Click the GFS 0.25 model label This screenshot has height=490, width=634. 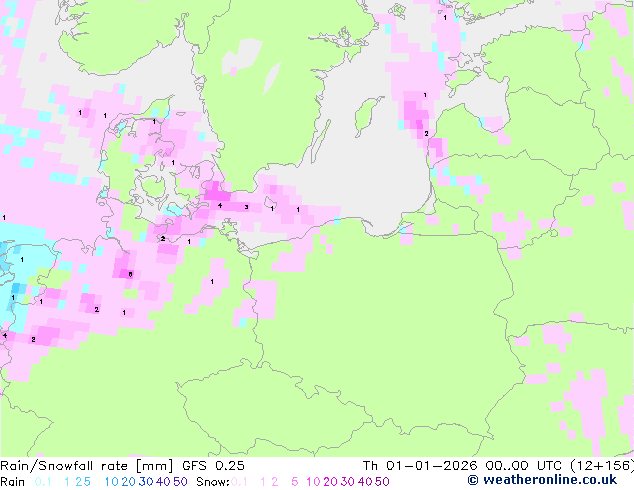(213, 466)
